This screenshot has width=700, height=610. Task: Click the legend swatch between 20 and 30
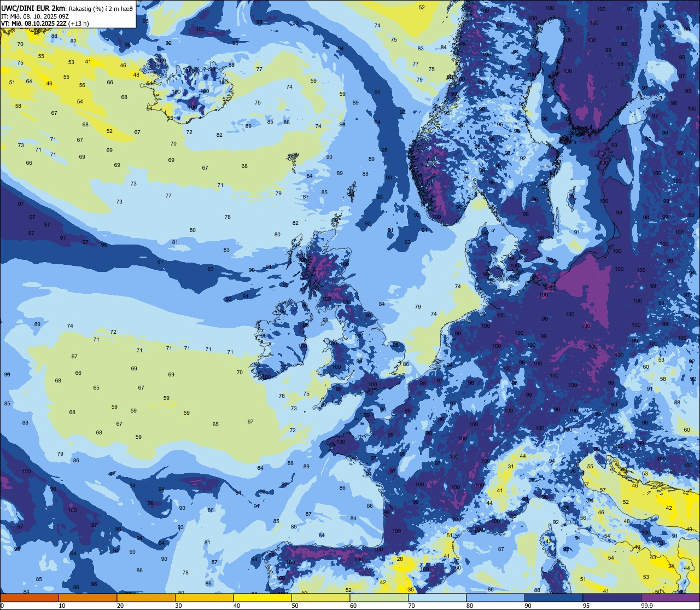146,597
